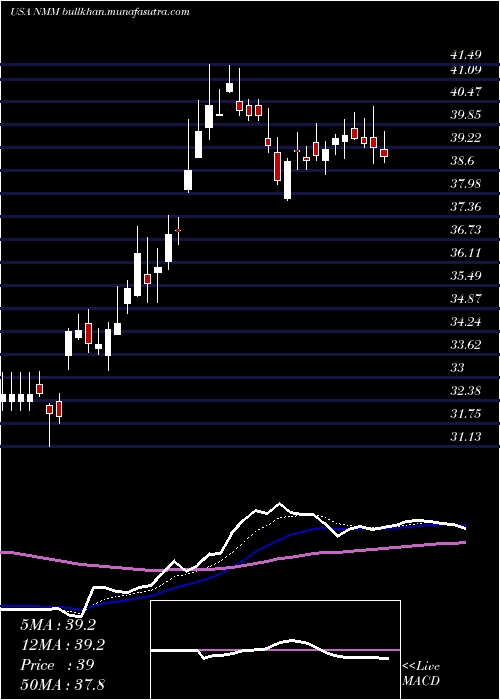Click the 33 price label
Screen dimensions: 500x700
coord(458,368)
